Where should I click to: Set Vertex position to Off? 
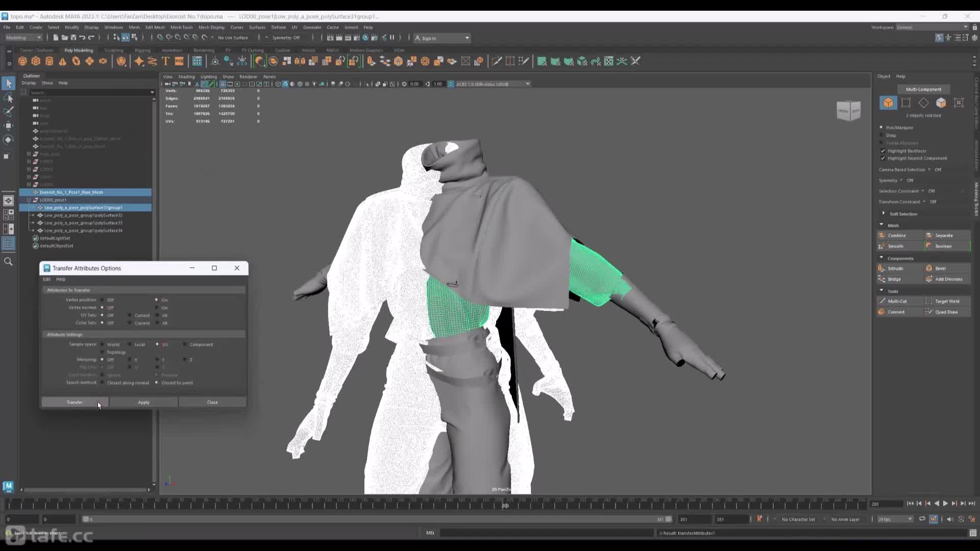[x=102, y=300]
